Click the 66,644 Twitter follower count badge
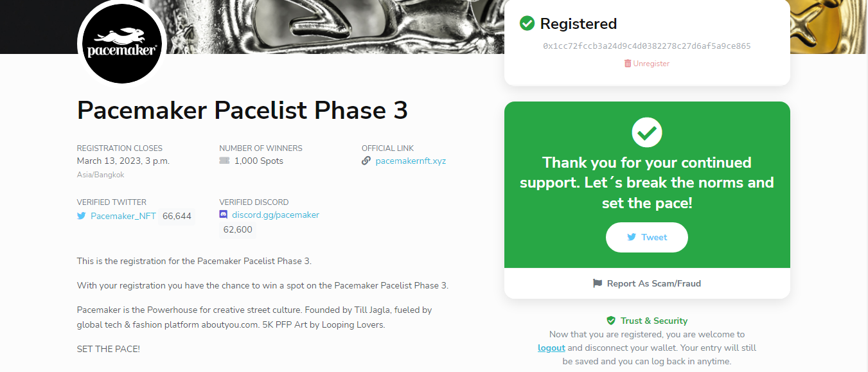 click(x=177, y=217)
